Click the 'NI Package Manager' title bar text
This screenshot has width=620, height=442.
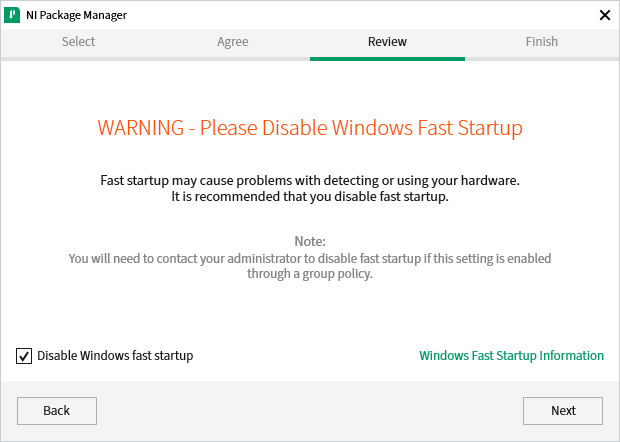click(77, 15)
